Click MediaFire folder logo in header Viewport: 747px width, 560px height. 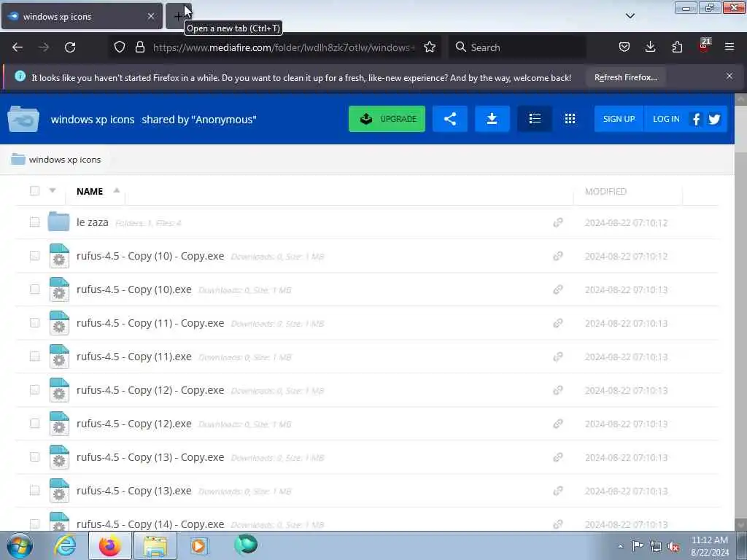(23, 119)
